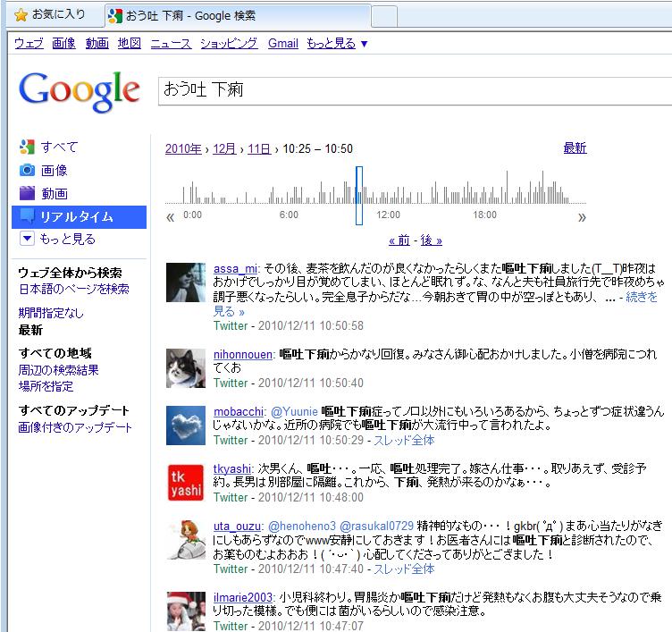The height and width of the screenshot is (632, 672).
Task: Open nihonnouen user profile link
Action: [243, 355]
